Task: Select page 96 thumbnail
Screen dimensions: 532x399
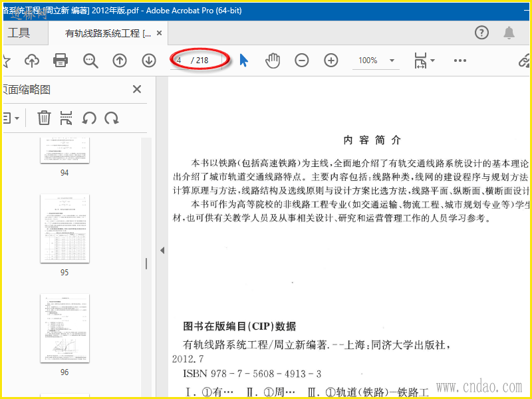Action: [65, 328]
